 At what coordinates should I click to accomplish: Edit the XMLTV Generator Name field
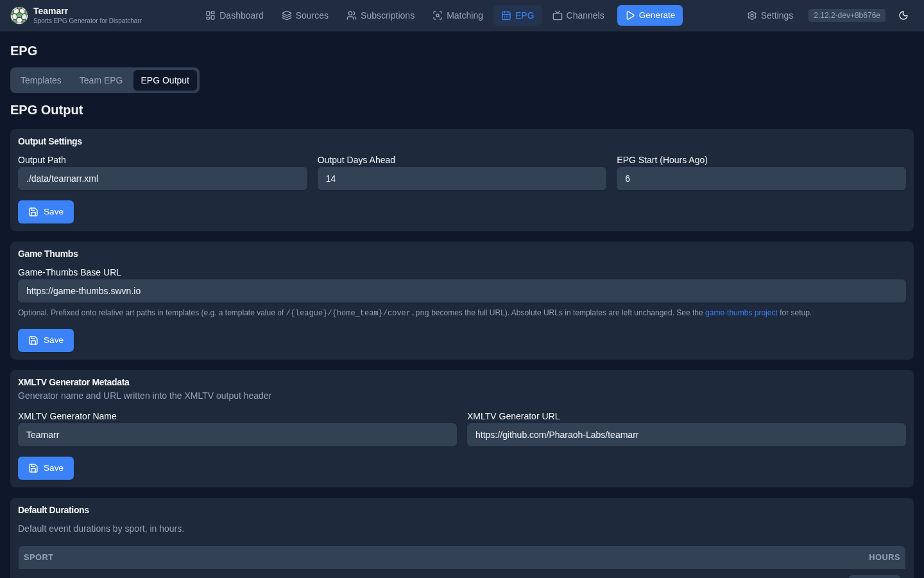[237, 435]
